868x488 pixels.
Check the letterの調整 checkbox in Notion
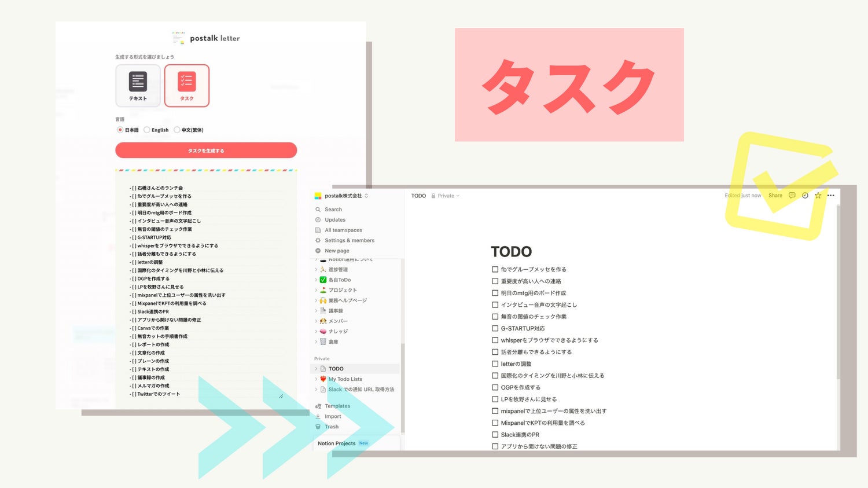(x=495, y=364)
